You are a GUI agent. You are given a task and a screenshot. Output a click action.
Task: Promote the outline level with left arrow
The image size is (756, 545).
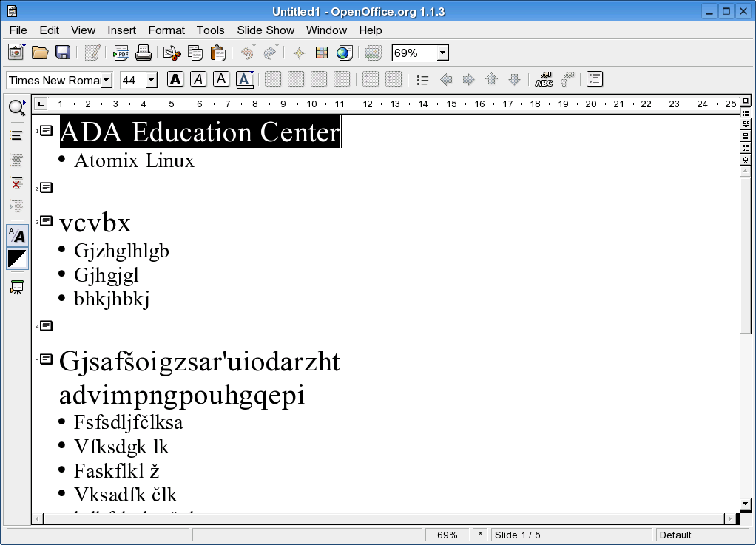[x=446, y=80]
